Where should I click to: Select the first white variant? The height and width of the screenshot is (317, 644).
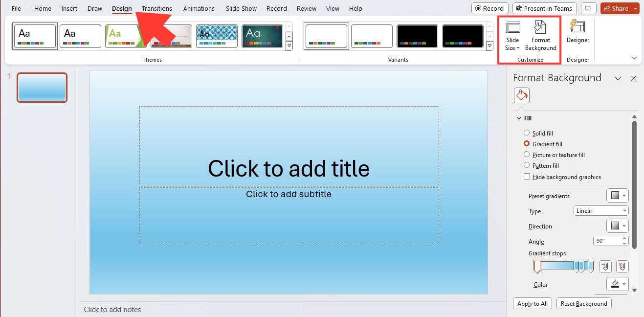(x=326, y=36)
